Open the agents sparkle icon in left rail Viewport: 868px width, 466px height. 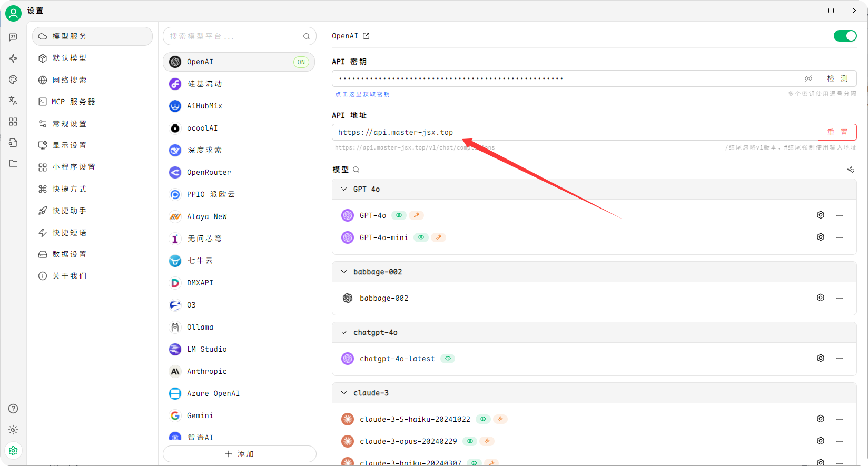point(13,58)
